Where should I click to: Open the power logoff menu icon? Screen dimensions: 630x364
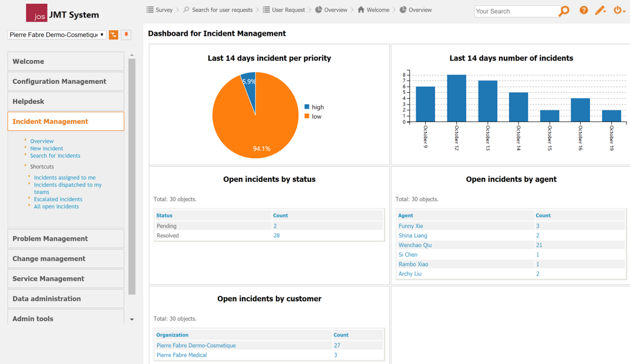click(618, 11)
